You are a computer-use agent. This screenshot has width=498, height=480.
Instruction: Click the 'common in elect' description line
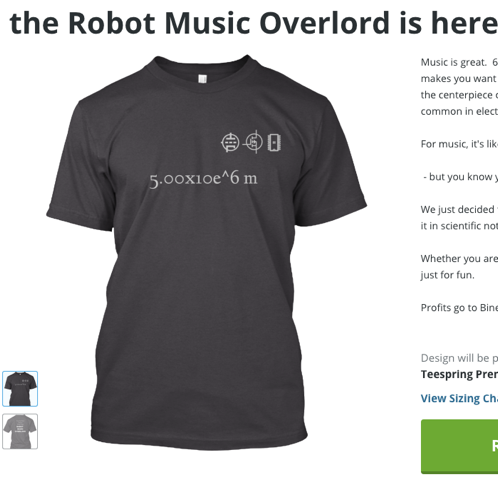point(459,111)
